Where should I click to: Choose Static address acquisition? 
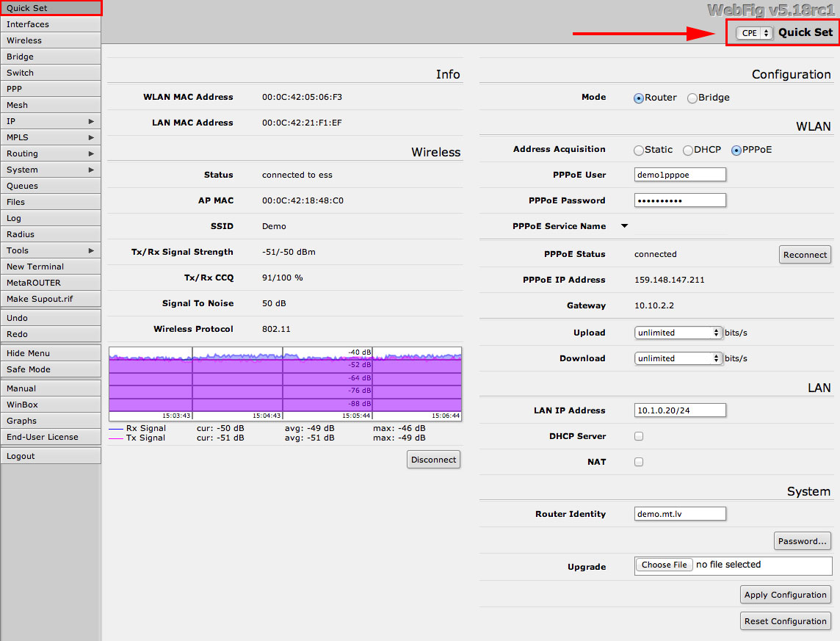tap(639, 150)
